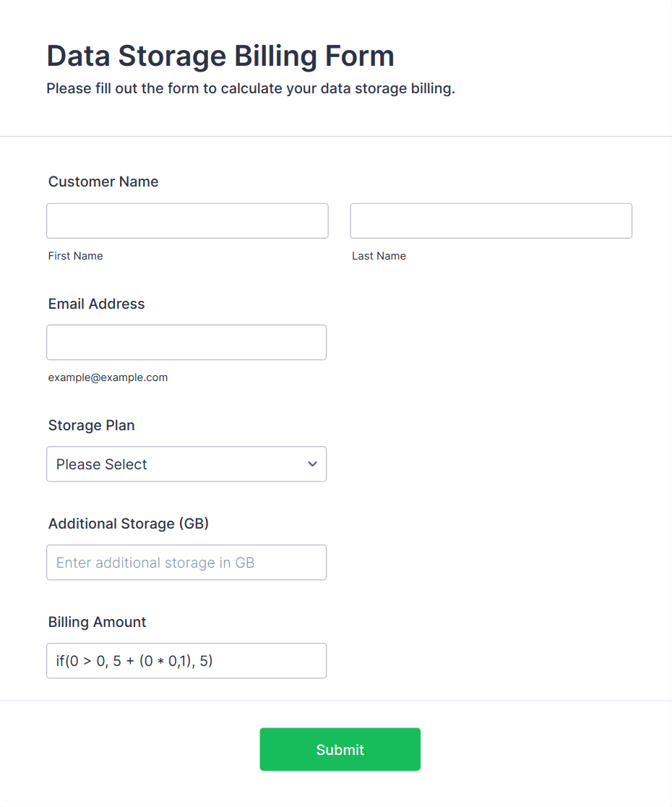The height and width of the screenshot is (807, 672).
Task: Click the 'Billing Amount' field label
Action: [x=97, y=622]
